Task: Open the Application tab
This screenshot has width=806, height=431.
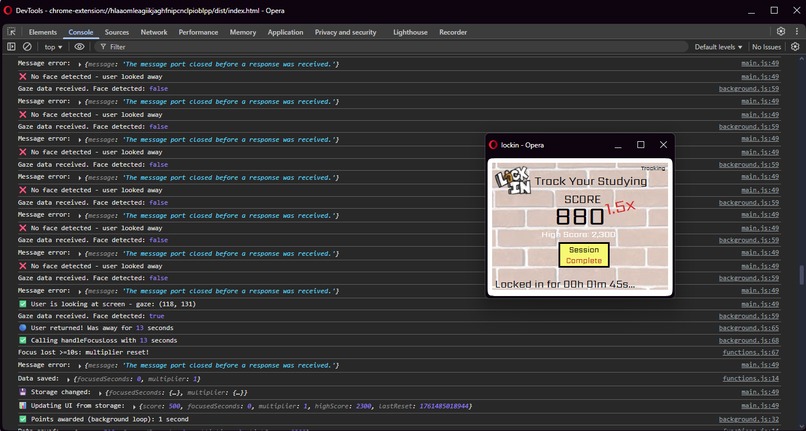Action: click(x=285, y=32)
